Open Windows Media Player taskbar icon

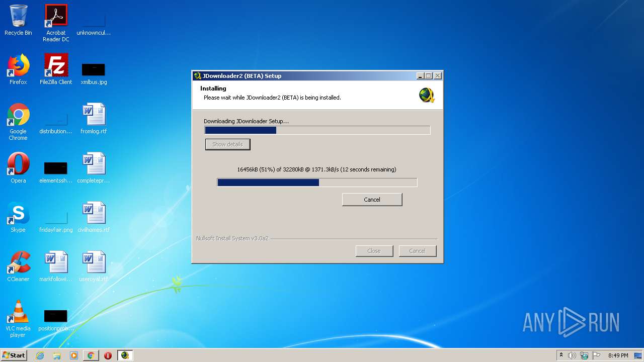[74, 355]
